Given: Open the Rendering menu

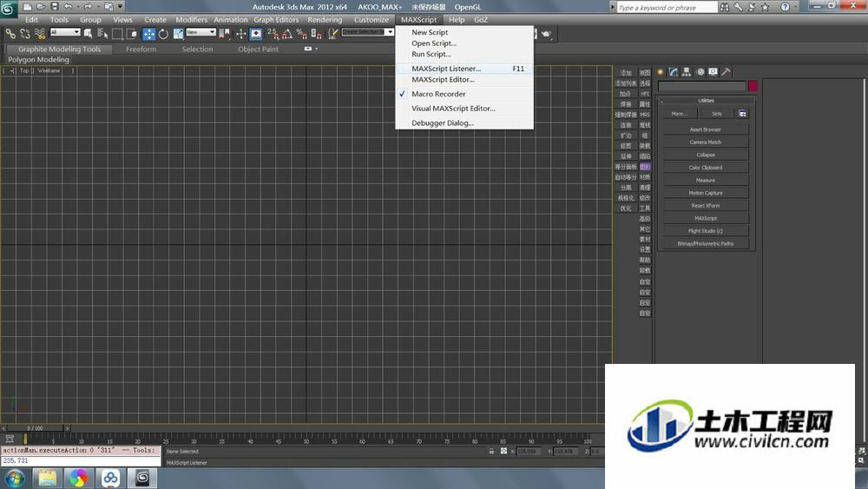Looking at the screenshot, I should coord(325,19).
